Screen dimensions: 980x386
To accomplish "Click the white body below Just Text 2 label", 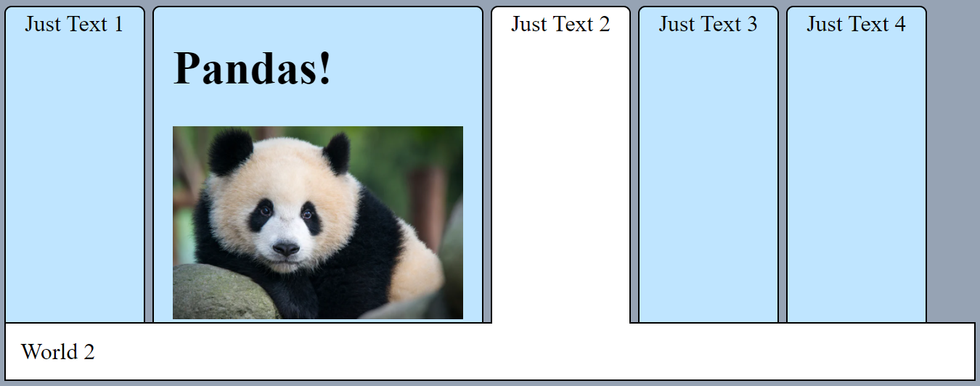I will (x=560, y=181).
